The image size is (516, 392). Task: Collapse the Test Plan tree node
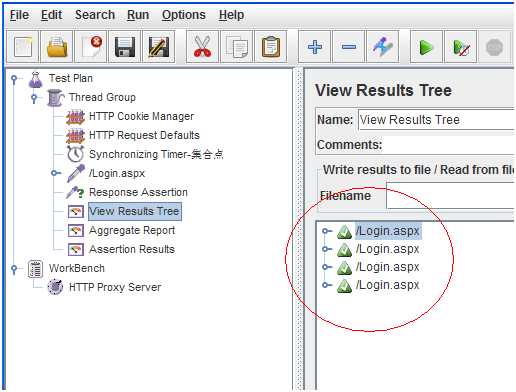(14, 79)
